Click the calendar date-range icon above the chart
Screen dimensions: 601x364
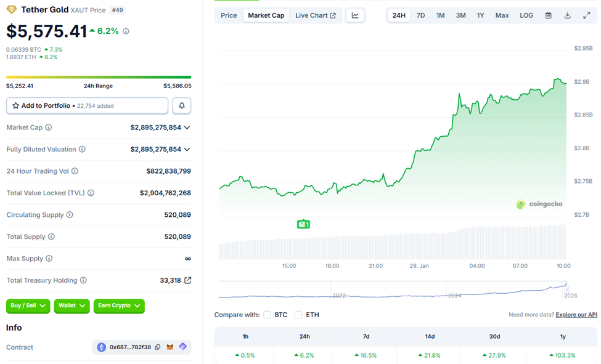[548, 15]
